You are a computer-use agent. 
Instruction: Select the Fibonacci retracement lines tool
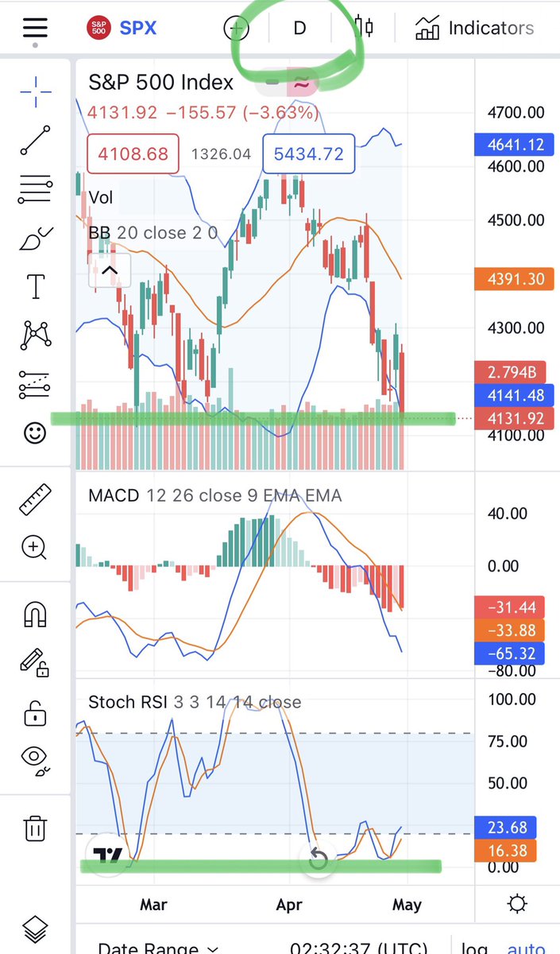[35, 190]
